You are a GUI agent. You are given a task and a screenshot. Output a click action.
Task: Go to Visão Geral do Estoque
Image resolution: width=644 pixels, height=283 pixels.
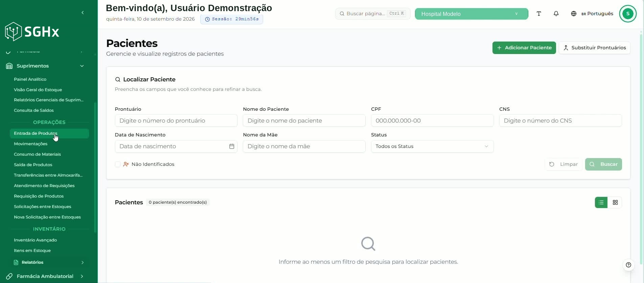coord(38,90)
